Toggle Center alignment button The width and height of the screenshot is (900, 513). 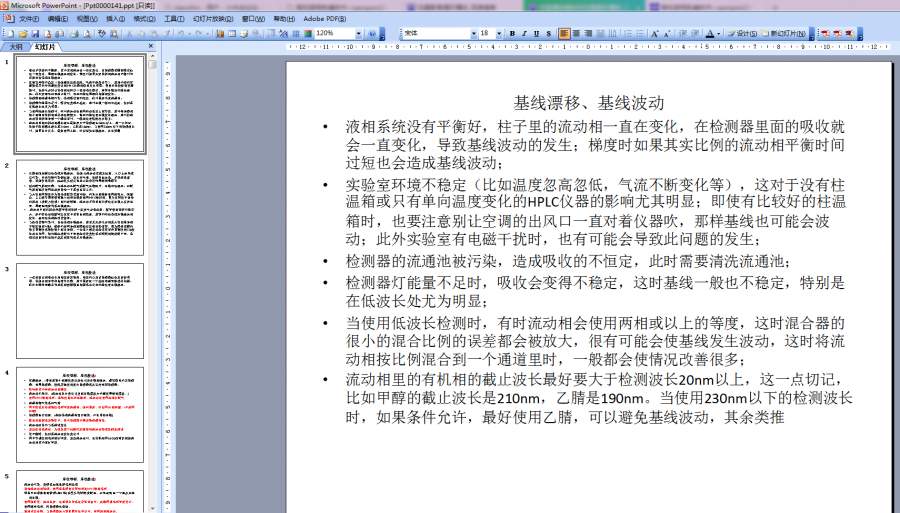tap(576, 34)
